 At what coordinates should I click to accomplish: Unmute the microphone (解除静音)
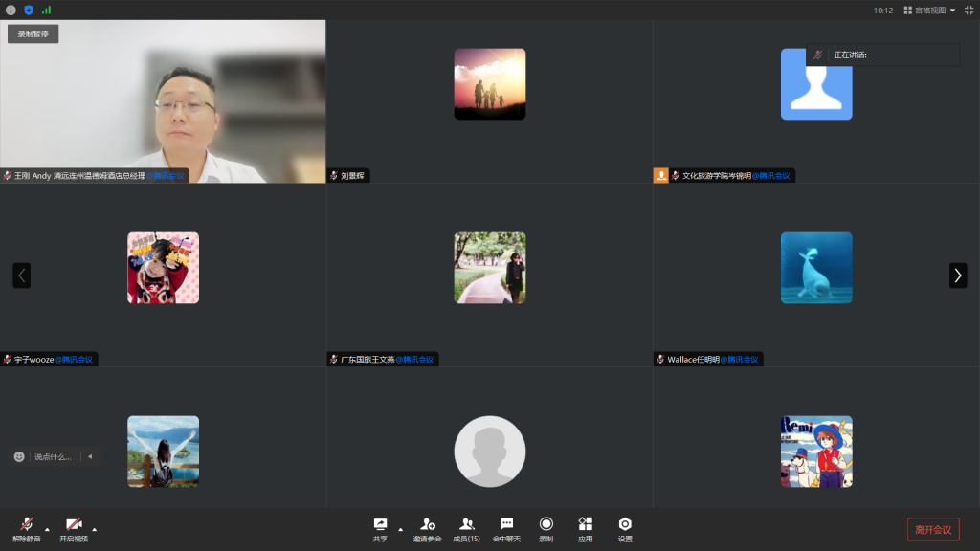[x=27, y=527]
